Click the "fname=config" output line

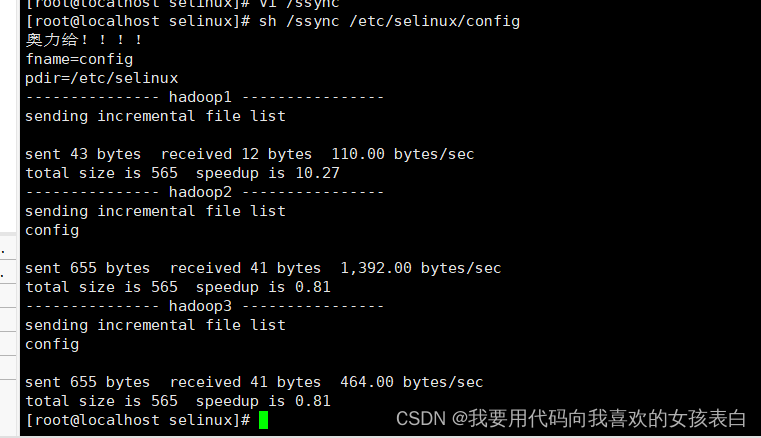click(79, 59)
